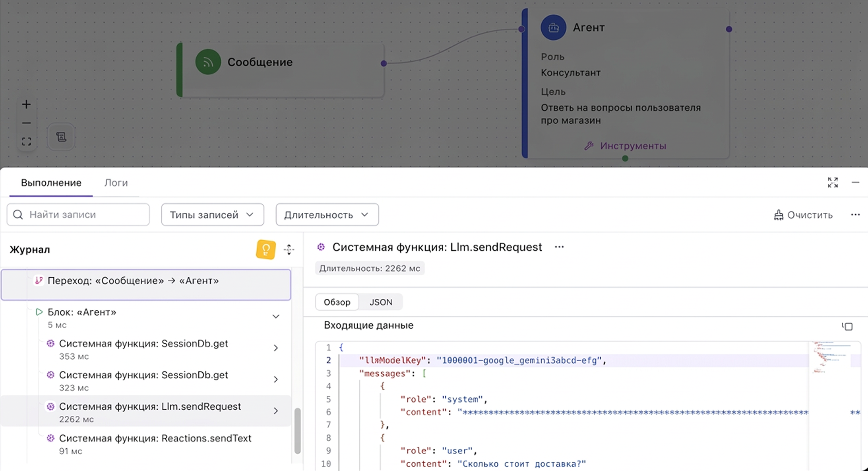
Task: Collapse the Блок «Агент» entry
Action: [276, 317]
